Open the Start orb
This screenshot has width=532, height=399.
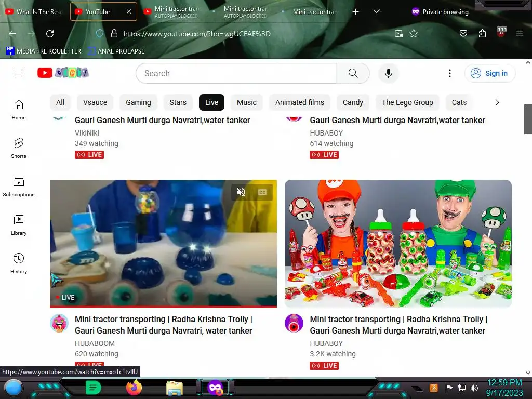(14, 388)
